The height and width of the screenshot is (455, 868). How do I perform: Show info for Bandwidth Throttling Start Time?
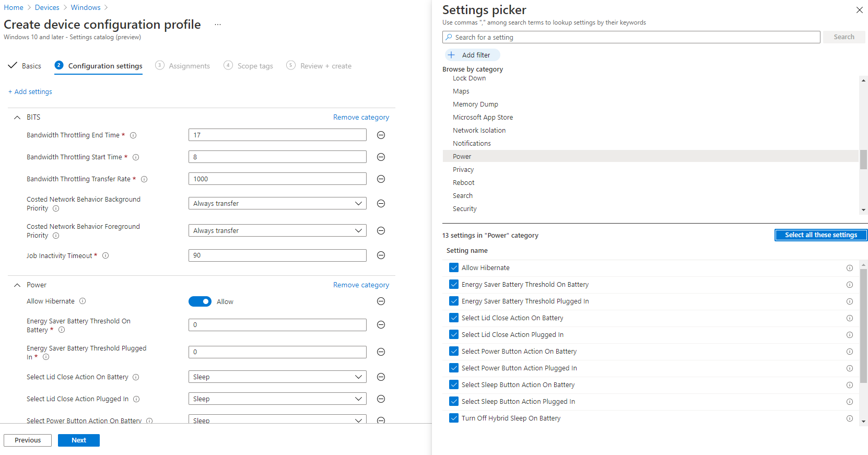pos(136,157)
